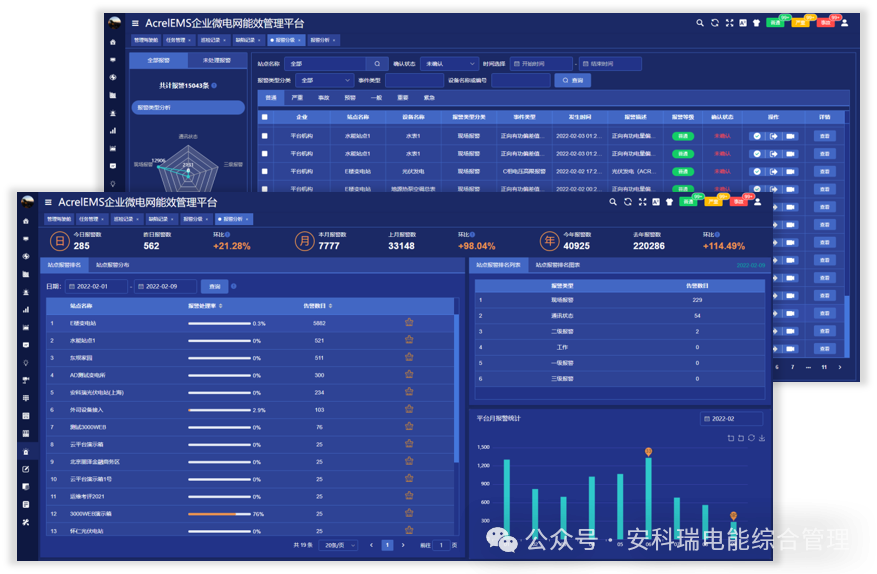Click 事件类型 input field
This screenshot has height=574, width=877.
[x=414, y=81]
